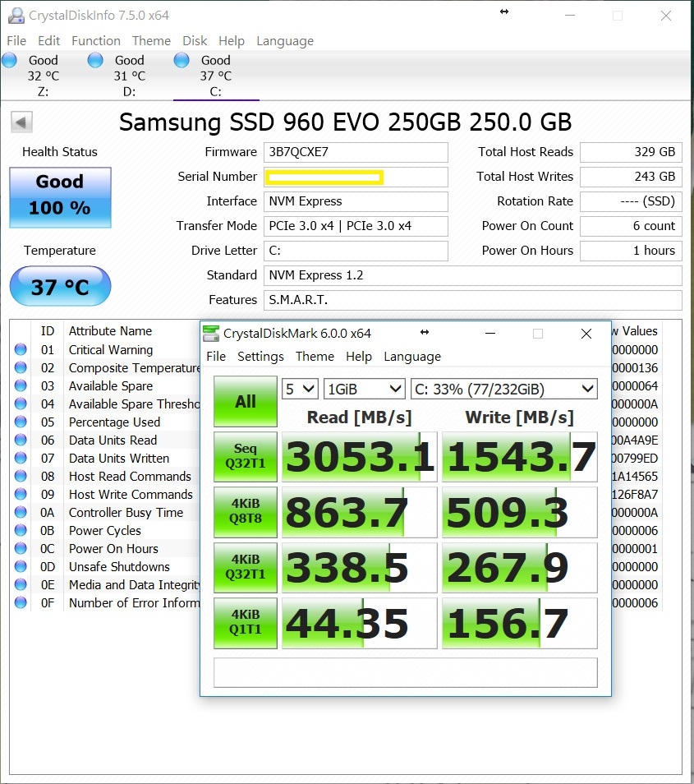Click the Seq Q32T1 read result 3053.1
Viewport: 694px width, 784px height.
(360, 456)
